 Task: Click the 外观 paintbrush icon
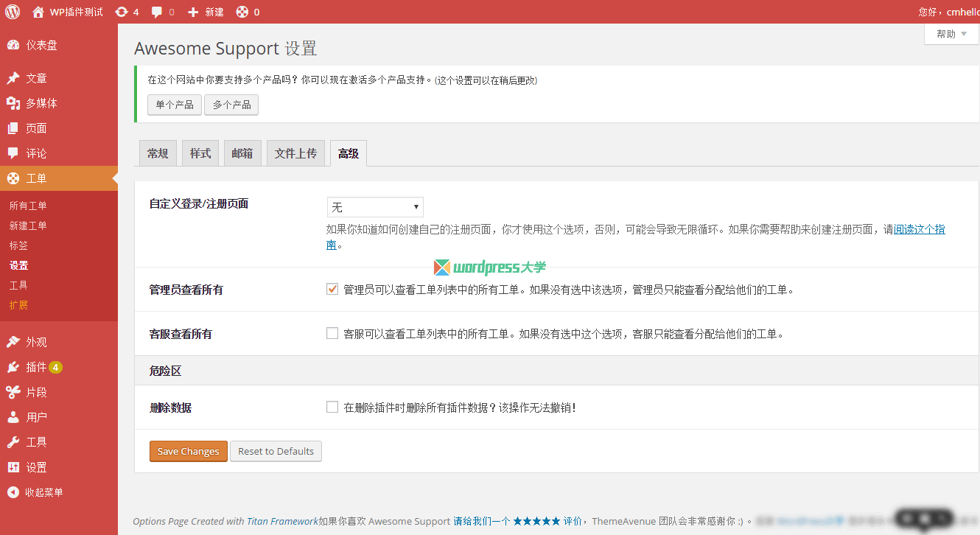[x=13, y=342]
